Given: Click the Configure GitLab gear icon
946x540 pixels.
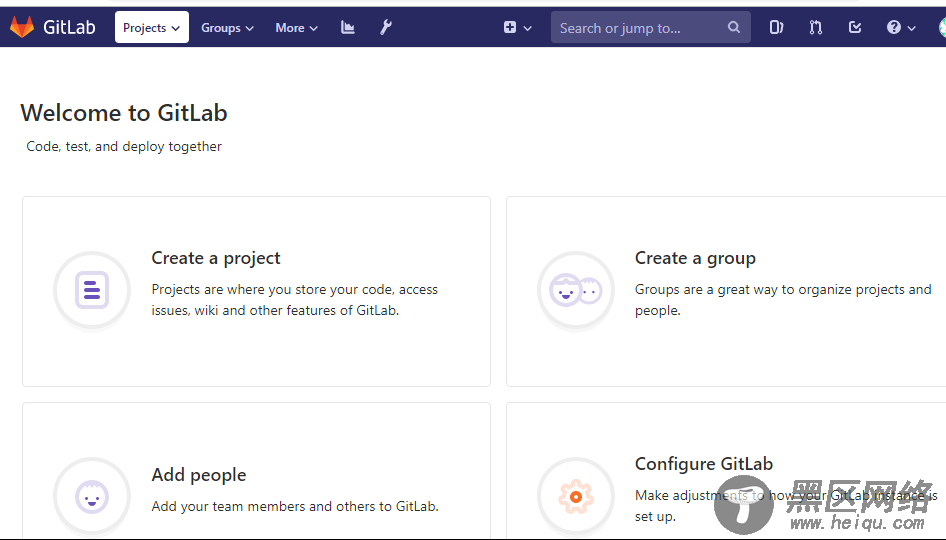Looking at the screenshot, I should (576, 497).
